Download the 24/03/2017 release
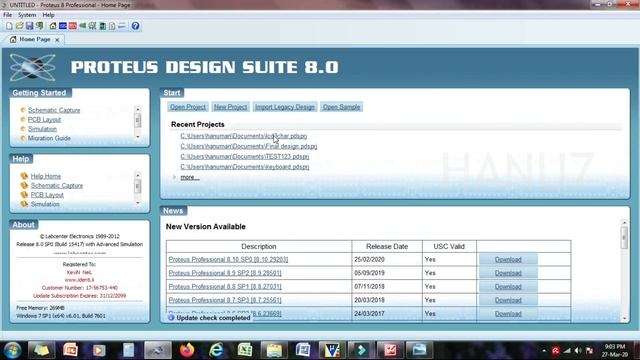Screen dimensions: 640x360 pyautogui.click(x=508, y=313)
